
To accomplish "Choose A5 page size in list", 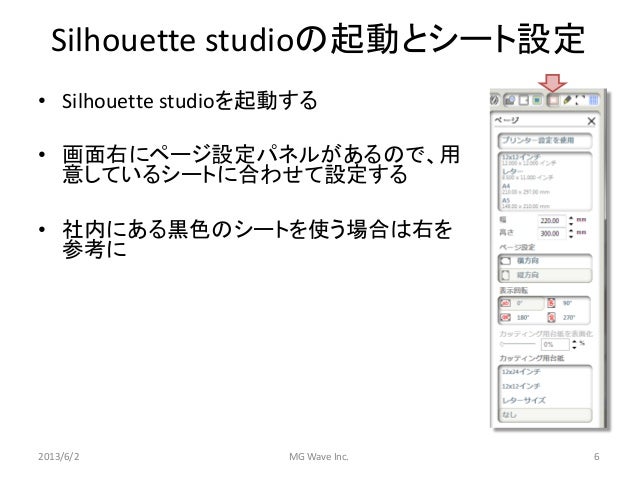I will pyautogui.click(x=545, y=203).
